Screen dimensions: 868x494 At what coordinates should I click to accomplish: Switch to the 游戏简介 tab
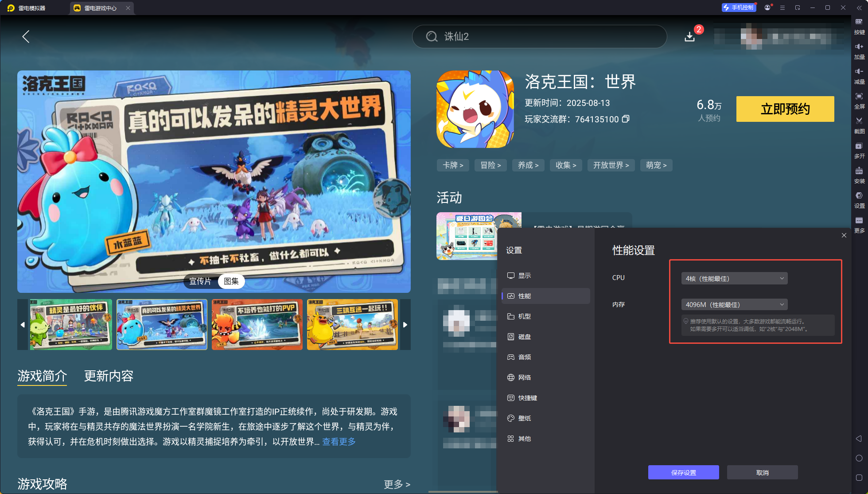point(42,376)
